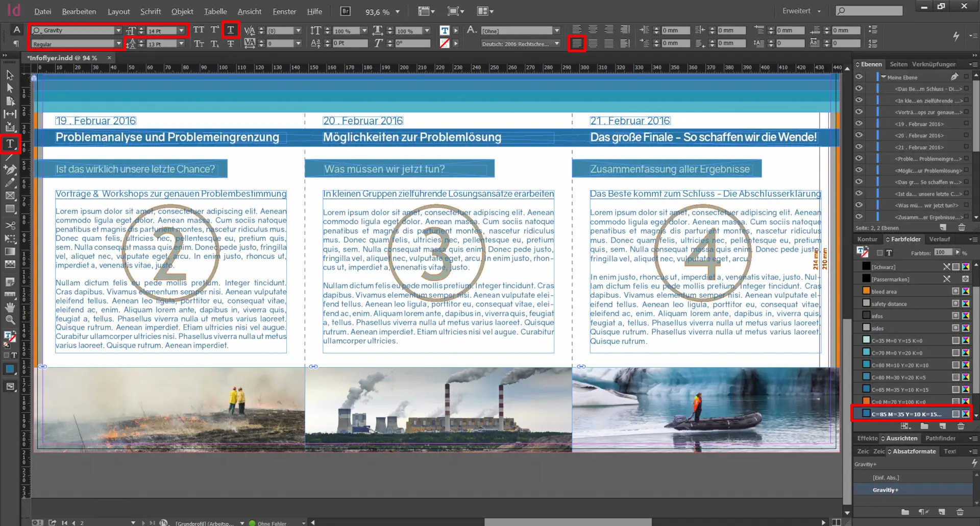The image size is (980, 526).
Task: Pick the Gradient swatch tool
Action: coord(10,251)
